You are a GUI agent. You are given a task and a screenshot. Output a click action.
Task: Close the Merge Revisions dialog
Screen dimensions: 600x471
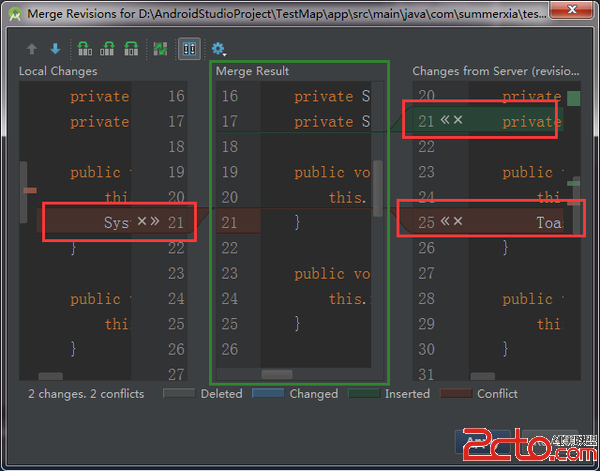[x=572, y=9]
